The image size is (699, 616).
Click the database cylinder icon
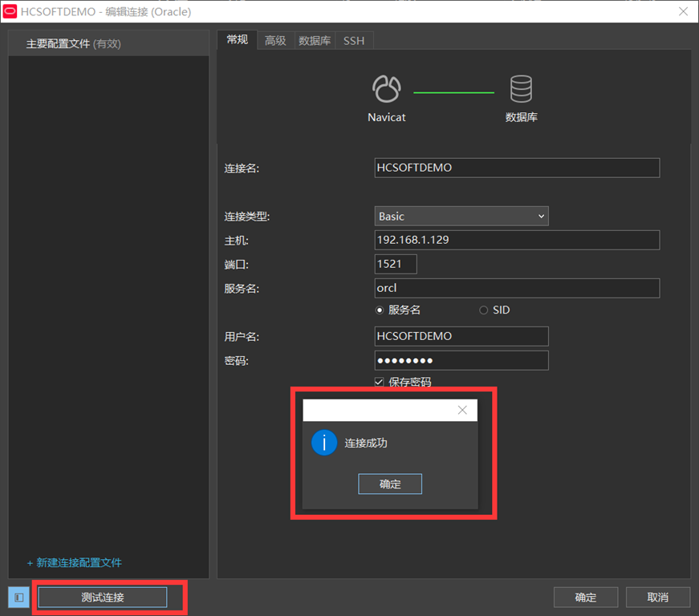(521, 89)
